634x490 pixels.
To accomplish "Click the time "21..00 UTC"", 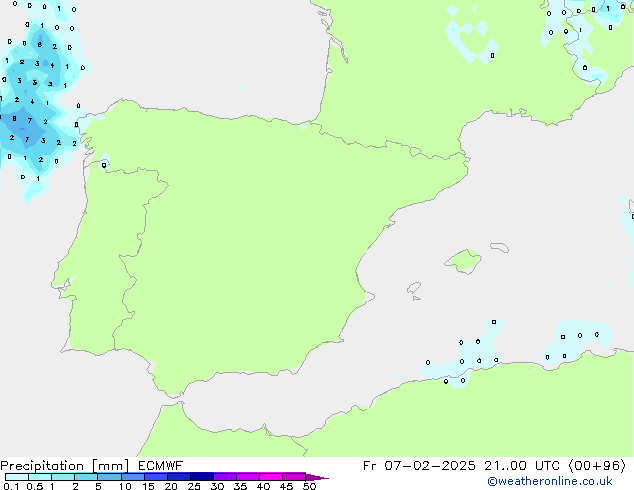I will (522, 466).
